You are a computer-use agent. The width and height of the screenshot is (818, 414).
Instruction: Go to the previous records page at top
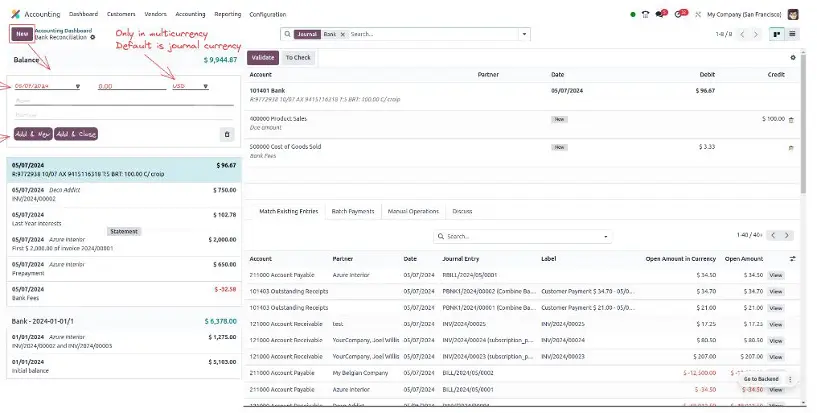[742, 34]
